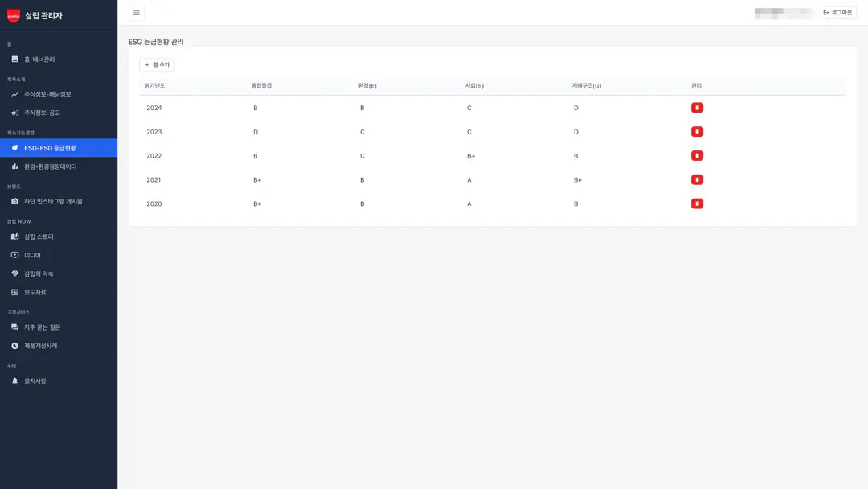Click the 행 추가 button
The width and height of the screenshot is (868, 489).
(x=157, y=65)
